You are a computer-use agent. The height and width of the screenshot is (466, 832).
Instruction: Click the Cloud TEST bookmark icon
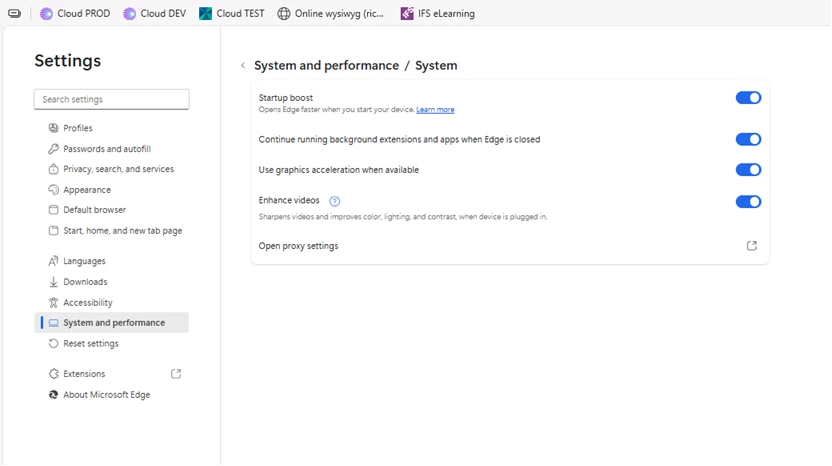click(x=205, y=14)
